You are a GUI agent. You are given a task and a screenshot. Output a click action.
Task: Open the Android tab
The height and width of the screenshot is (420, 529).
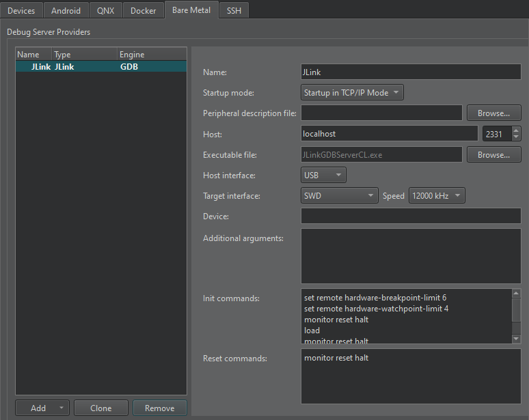(x=66, y=10)
